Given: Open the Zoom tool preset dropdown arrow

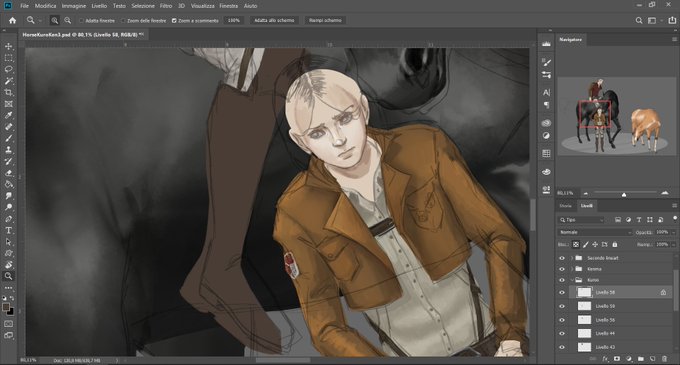Looking at the screenshot, I should tap(40, 20).
